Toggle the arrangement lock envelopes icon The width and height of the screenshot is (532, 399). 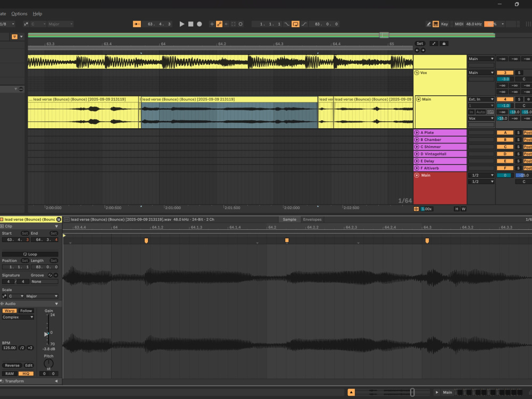[444, 44]
